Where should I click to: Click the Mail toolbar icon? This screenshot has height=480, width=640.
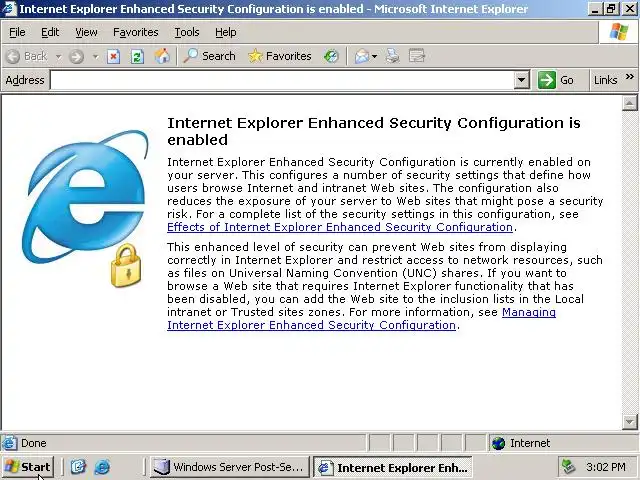362,56
